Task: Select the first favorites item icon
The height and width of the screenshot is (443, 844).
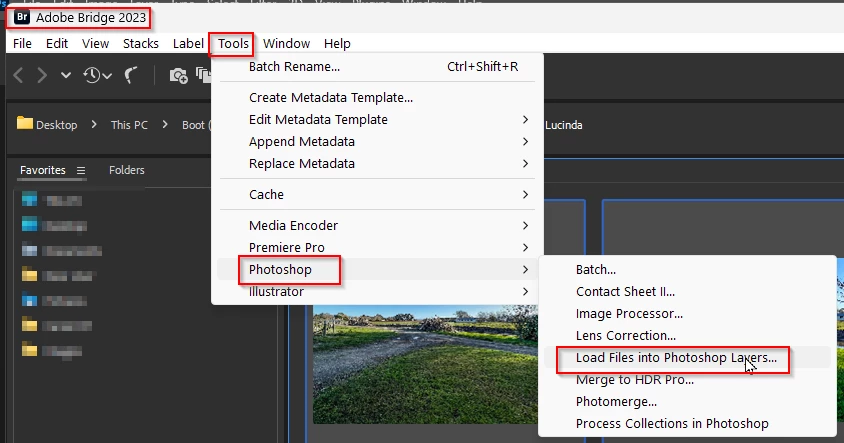Action: coord(30,200)
